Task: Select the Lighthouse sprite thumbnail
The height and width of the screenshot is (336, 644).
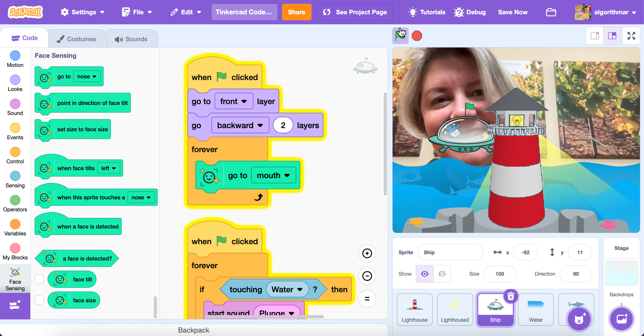Action: tap(415, 309)
